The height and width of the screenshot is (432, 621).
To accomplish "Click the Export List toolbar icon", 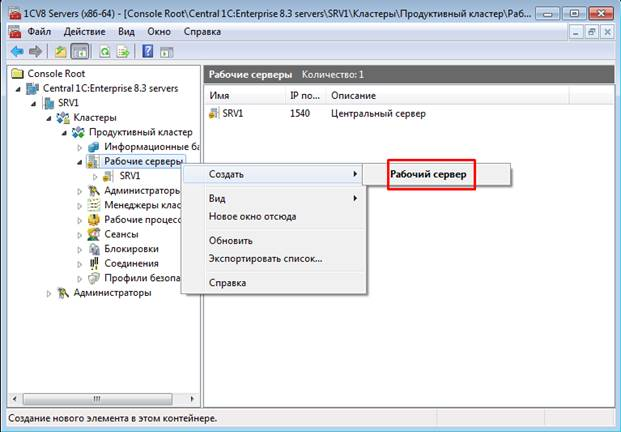I will click(x=122, y=51).
